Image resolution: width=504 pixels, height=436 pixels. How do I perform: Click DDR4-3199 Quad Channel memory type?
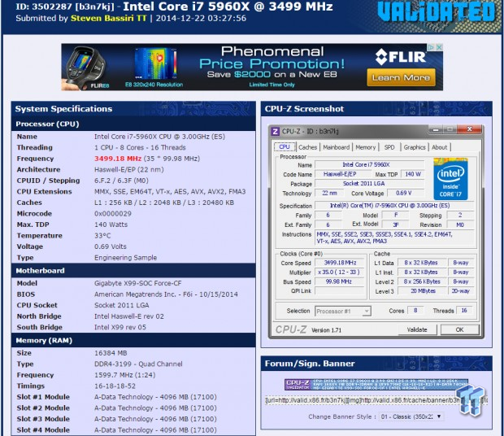(138, 364)
